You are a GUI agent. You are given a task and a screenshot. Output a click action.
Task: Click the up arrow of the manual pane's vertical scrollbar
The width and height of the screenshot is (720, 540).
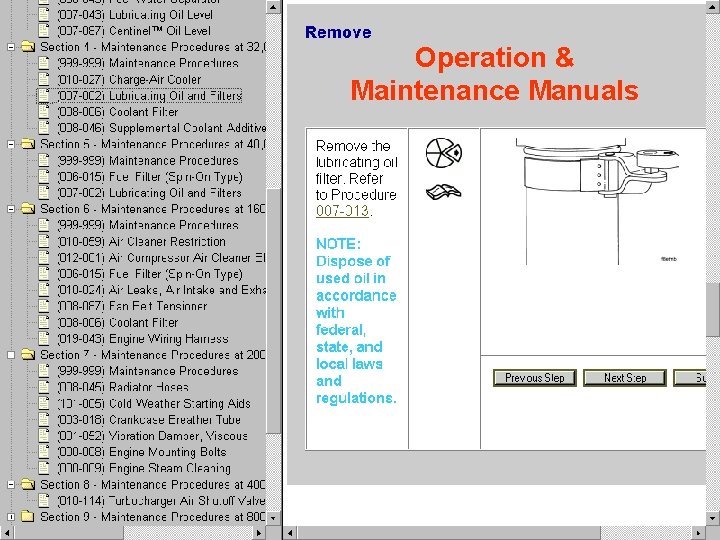tap(713, 7)
